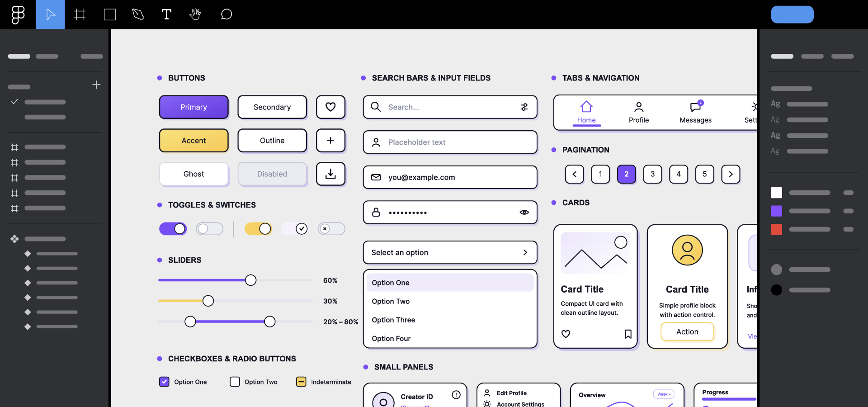The image size is (868, 407).
Task: Select the Rectangle shape tool
Action: click(109, 14)
